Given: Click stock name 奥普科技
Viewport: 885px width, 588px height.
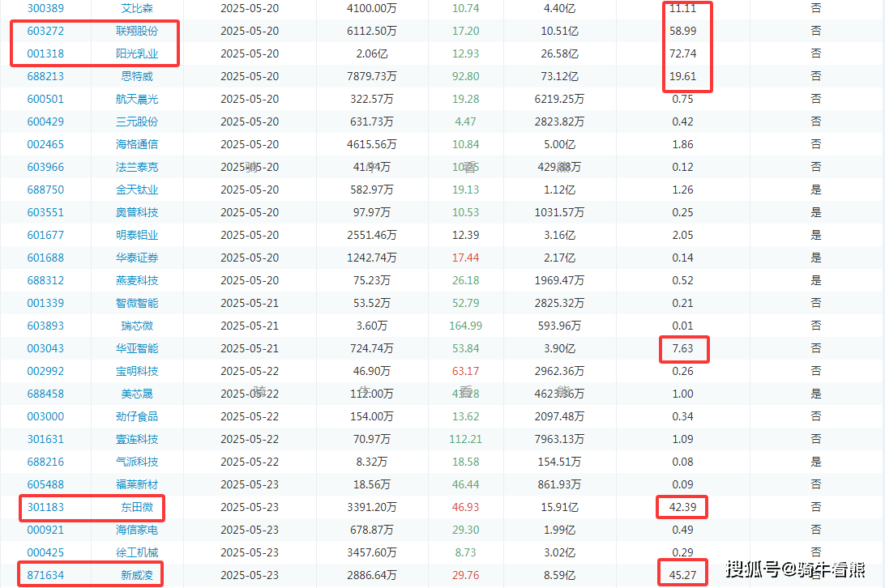Looking at the screenshot, I should click(137, 212).
